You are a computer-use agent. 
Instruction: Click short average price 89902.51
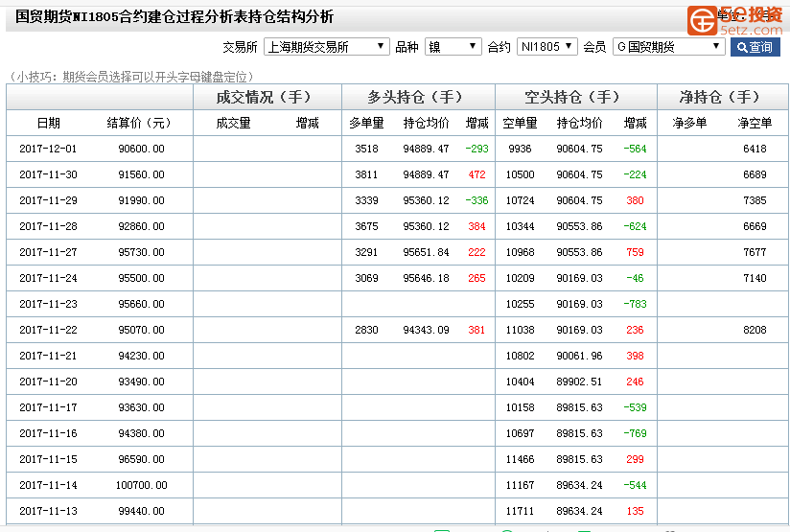(x=579, y=382)
